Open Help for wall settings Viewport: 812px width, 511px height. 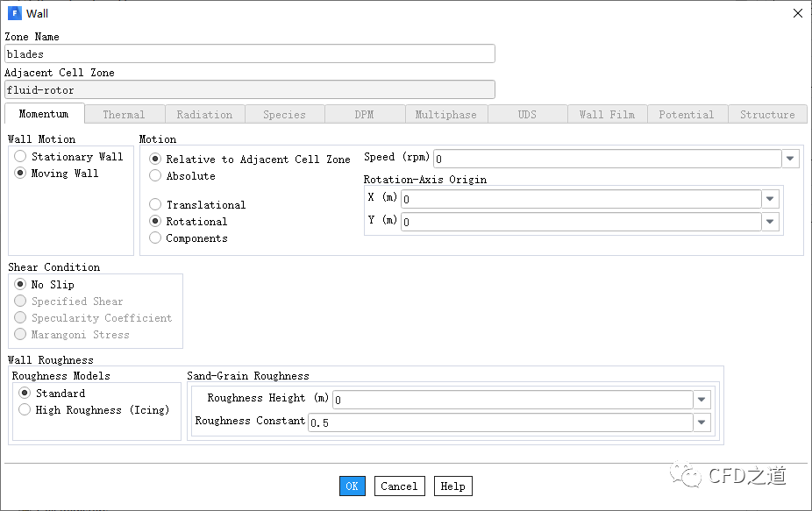[452, 486]
